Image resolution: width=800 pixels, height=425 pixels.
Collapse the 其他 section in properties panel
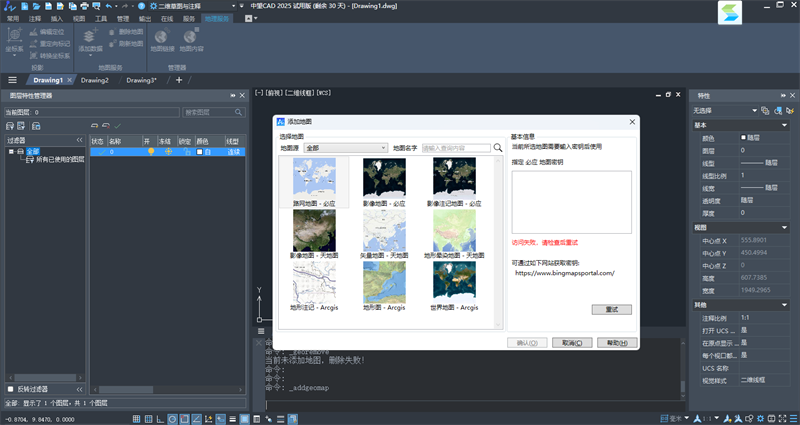pyautogui.click(x=784, y=305)
